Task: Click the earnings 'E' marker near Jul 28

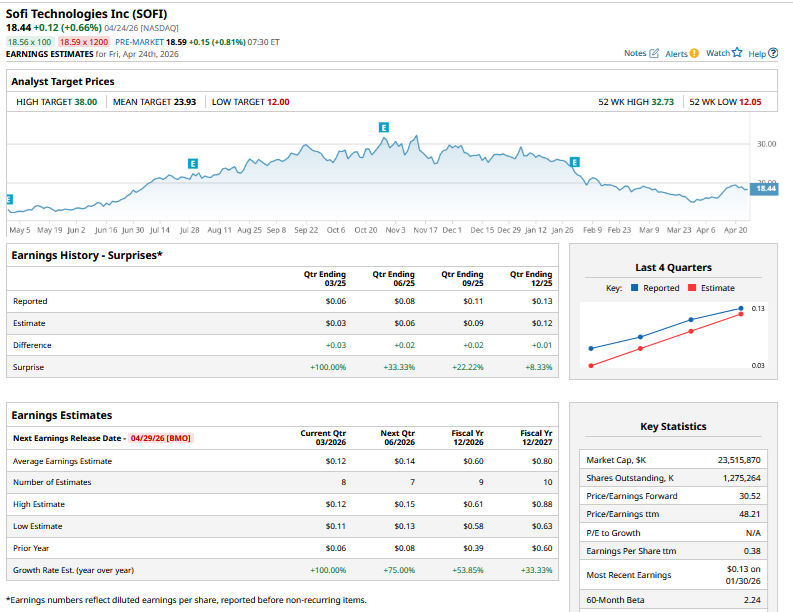Action: click(193, 163)
